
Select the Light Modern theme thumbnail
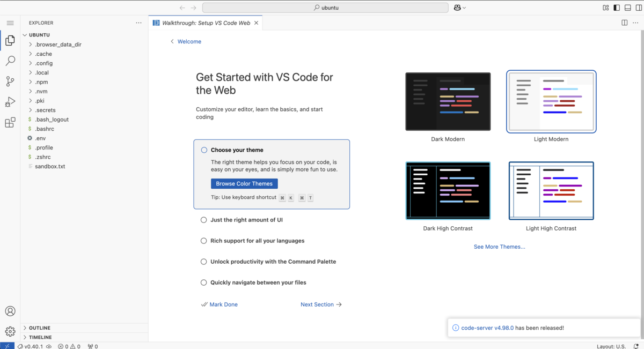coord(551,102)
